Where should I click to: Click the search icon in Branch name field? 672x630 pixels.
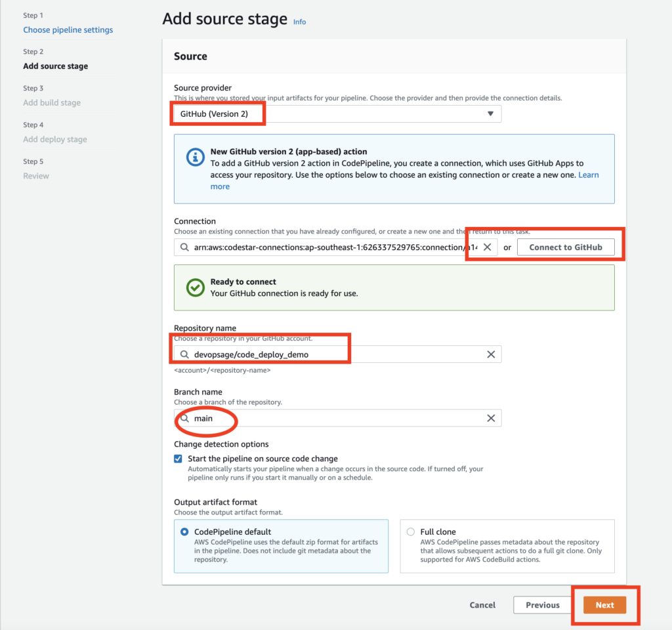tap(185, 418)
